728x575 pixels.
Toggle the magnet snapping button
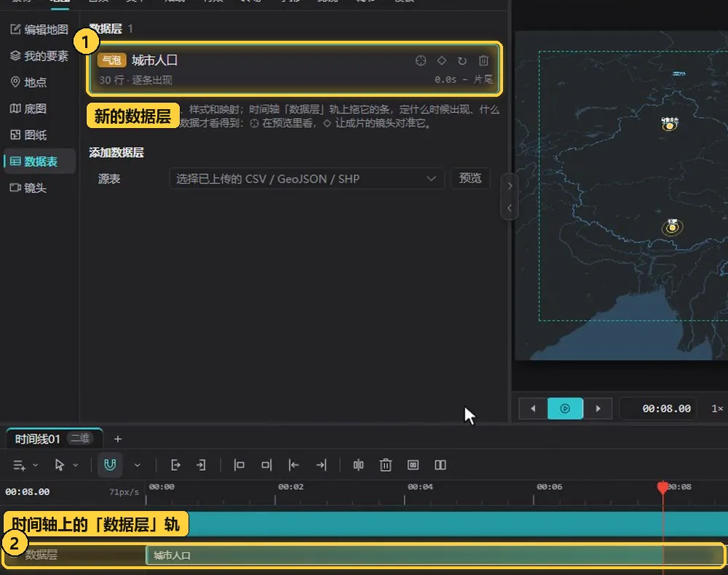[110, 465]
